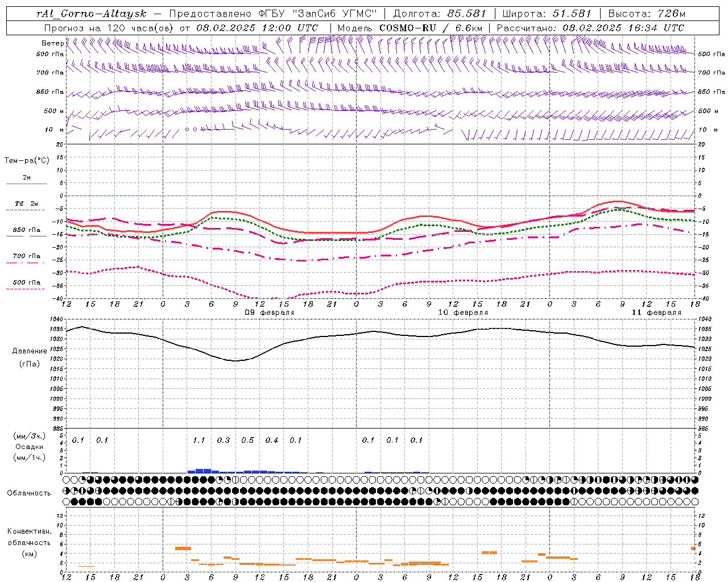728x582 pixels.
Task: Click the (км) convective cloud unit label
Action: (x=29, y=554)
